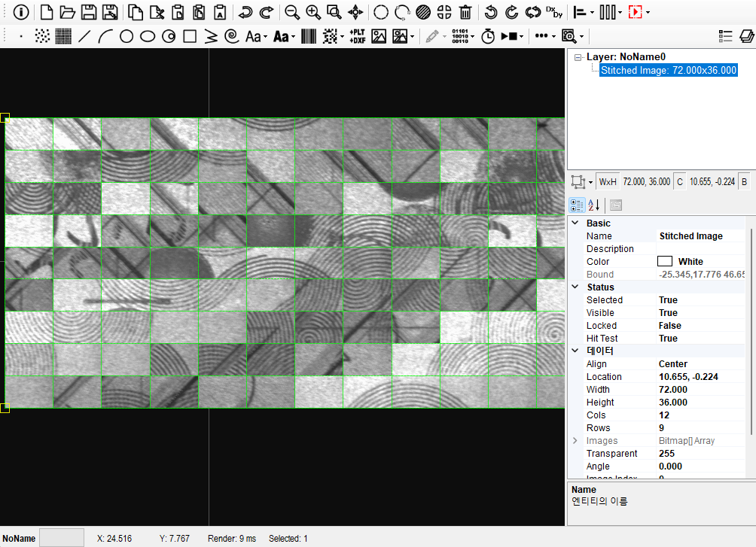The width and height of the screenshot is (756, 547).
Task: Collapse the Basic property section
Action: pos(575,223)
